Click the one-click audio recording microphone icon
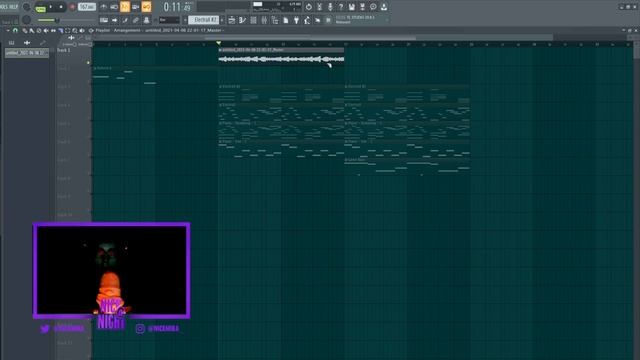Screen dimensions: 640x360 pyautogui.click(x=330, y=7)
